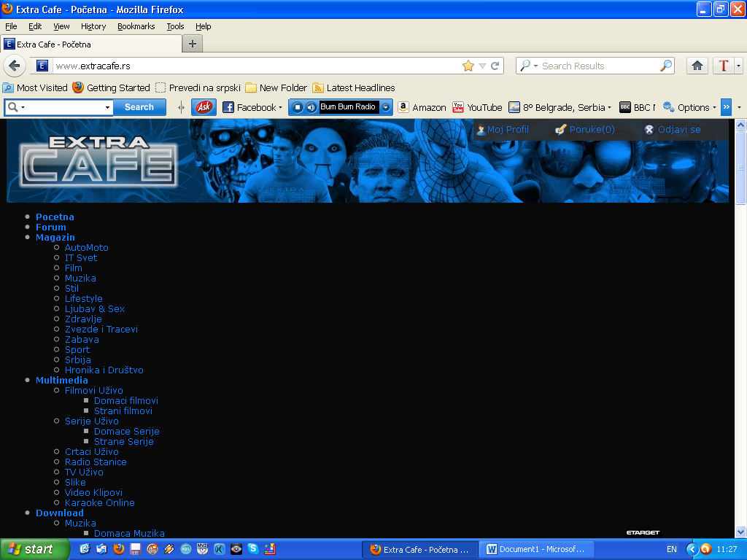Viewport: 747px width, 560px height.
Task: Open the Forum link in navigation
Action: pyautogui.click(x=50, y=227)
